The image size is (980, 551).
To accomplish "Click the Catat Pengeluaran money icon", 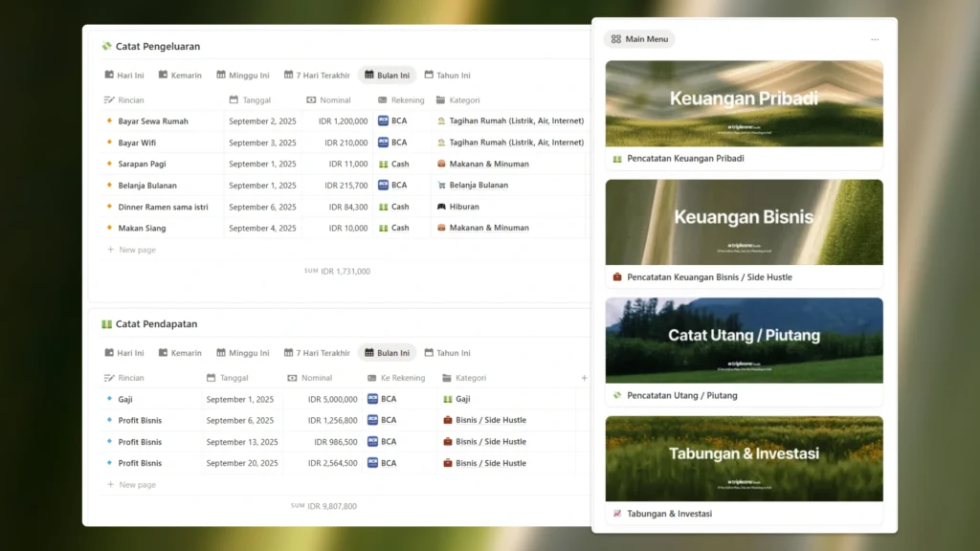I will [x=107, y=46].
